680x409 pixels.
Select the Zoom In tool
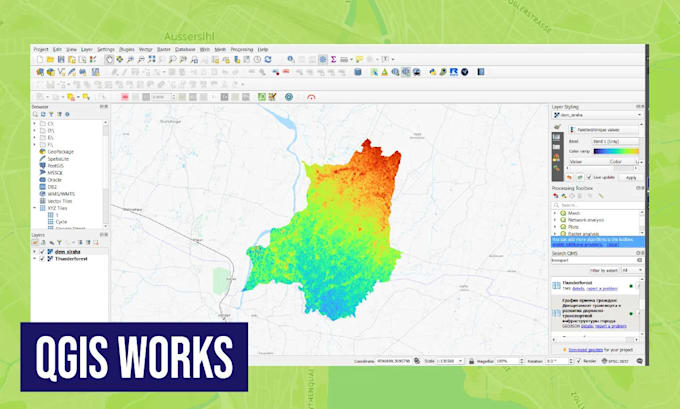pyautogui.click(x=130, y=59)
